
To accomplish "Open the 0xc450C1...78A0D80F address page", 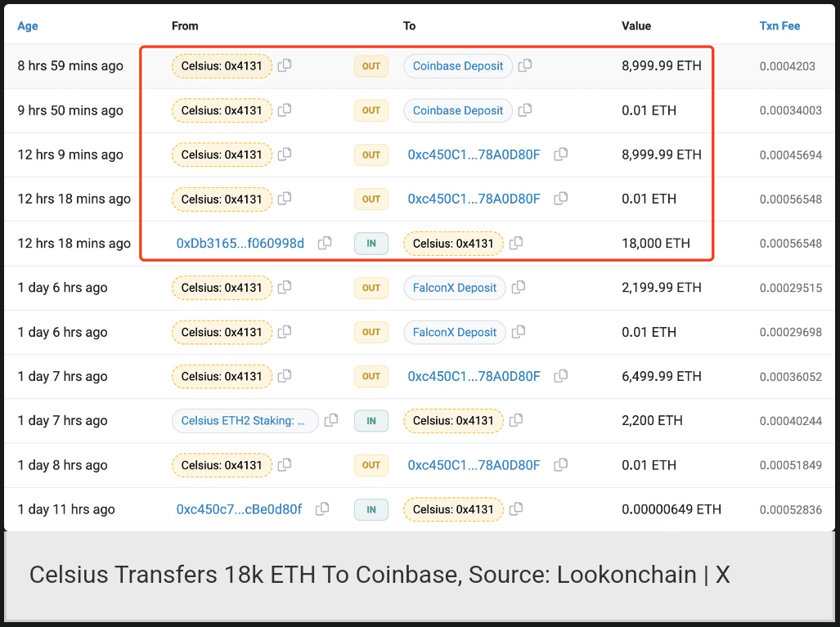I will (474, 155).
